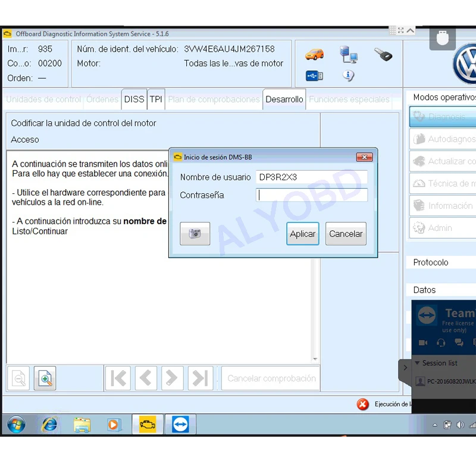Close the Inicio de sesión DMS-BB dialog

tap(364, 157)
